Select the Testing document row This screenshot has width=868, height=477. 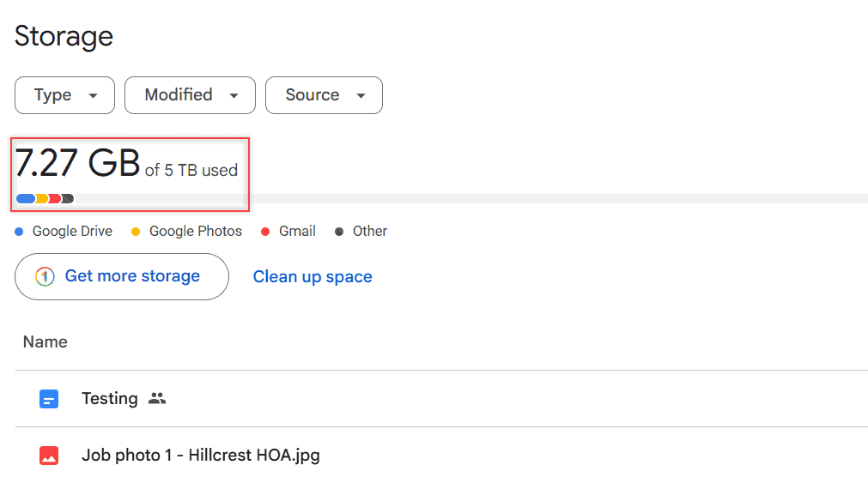point(441,398)
